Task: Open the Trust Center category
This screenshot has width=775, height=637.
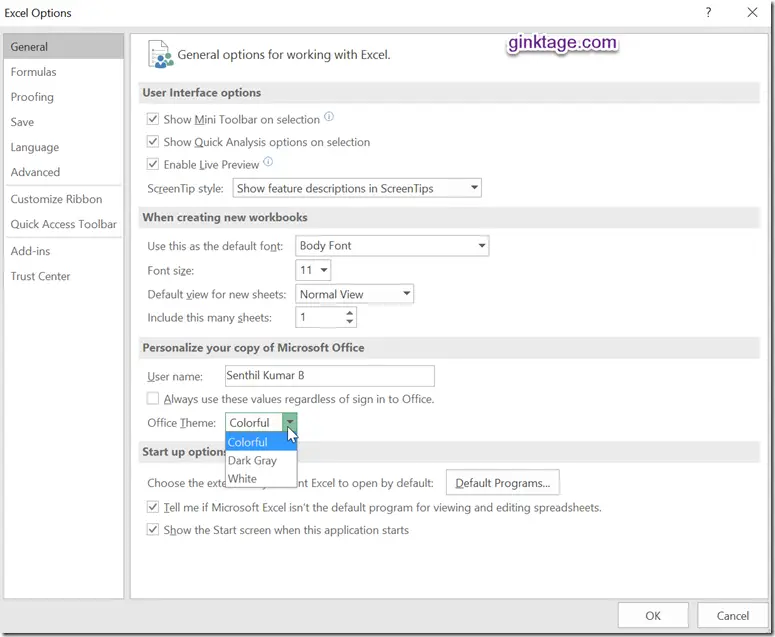Action: coord(63,276)
